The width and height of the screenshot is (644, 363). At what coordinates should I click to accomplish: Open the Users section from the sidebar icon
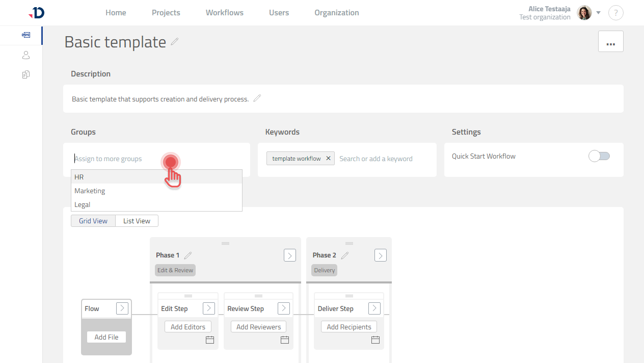click(26, 55)
